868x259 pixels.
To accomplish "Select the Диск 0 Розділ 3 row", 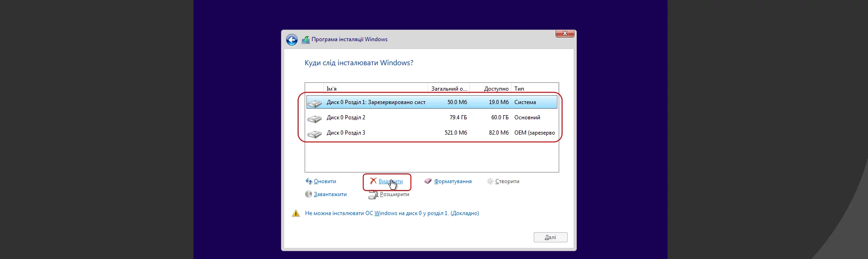I will pyautogui.click(x=431, y=133).
